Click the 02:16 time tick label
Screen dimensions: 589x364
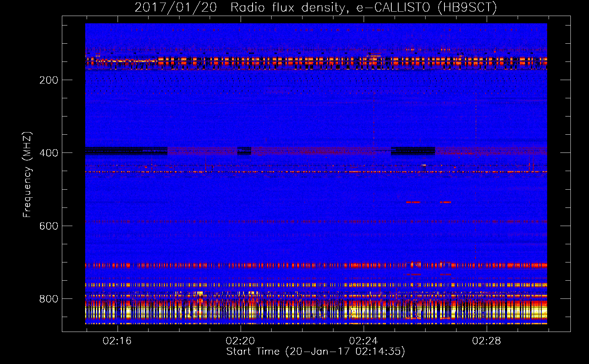117,341
